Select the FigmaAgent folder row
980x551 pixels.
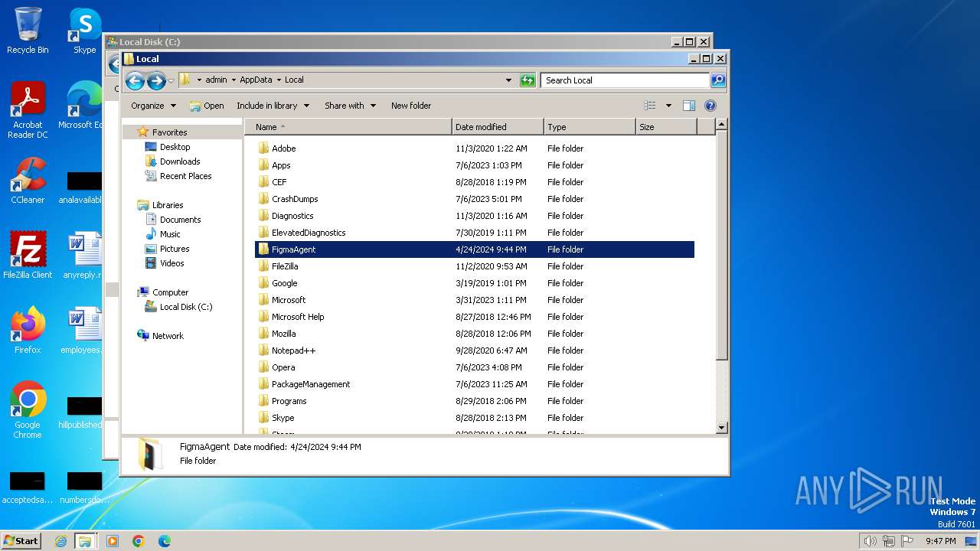tap(475, 249)
